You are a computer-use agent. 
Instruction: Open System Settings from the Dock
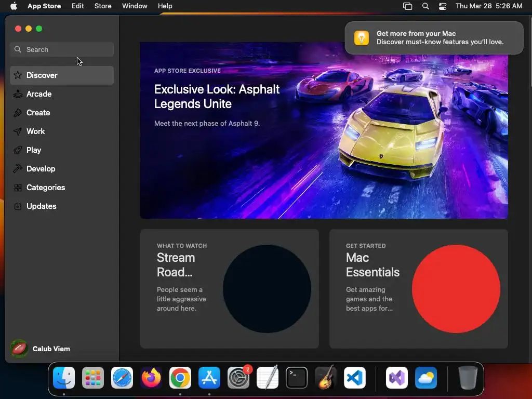[x=238, y=378]
